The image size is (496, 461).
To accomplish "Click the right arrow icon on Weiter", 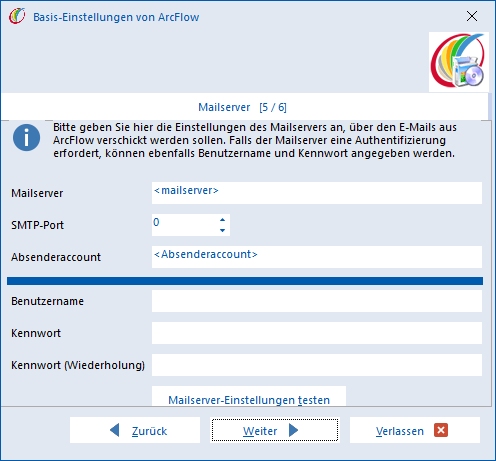I will pos(293,430).
